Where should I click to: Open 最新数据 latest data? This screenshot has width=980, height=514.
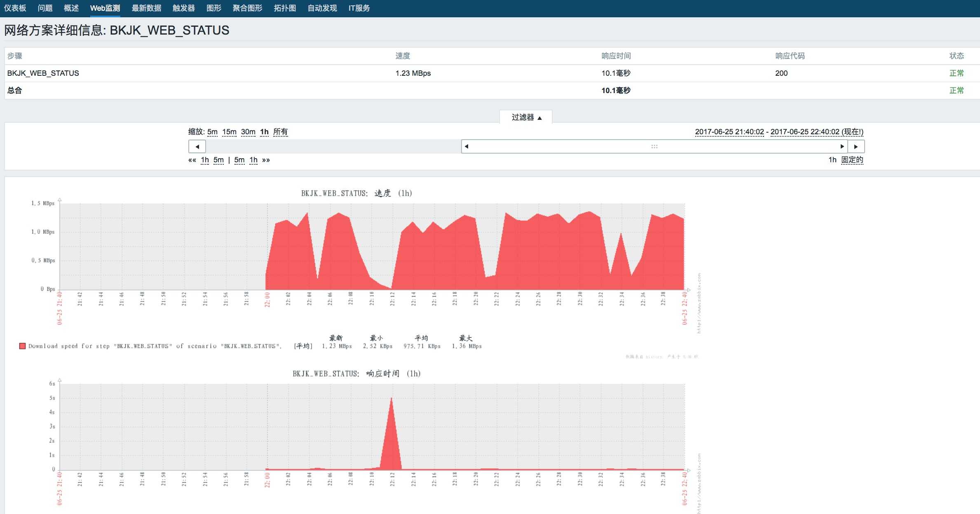coord(146,8)
